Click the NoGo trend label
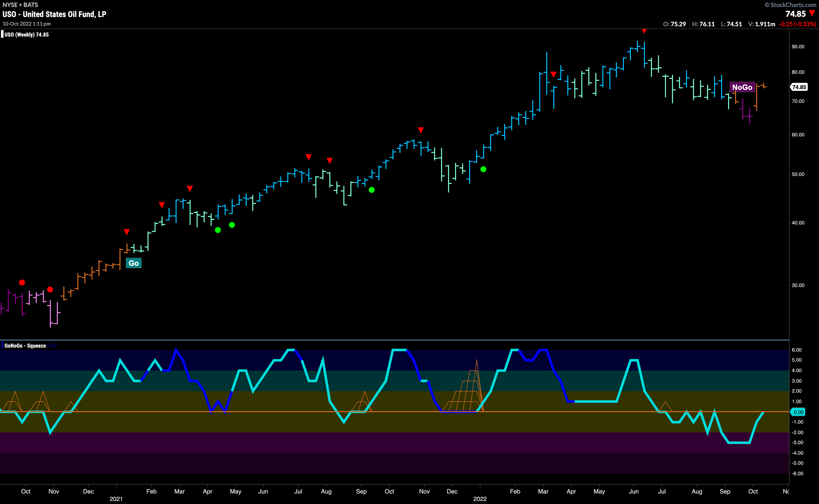The image size is (819, 504). 742,87
